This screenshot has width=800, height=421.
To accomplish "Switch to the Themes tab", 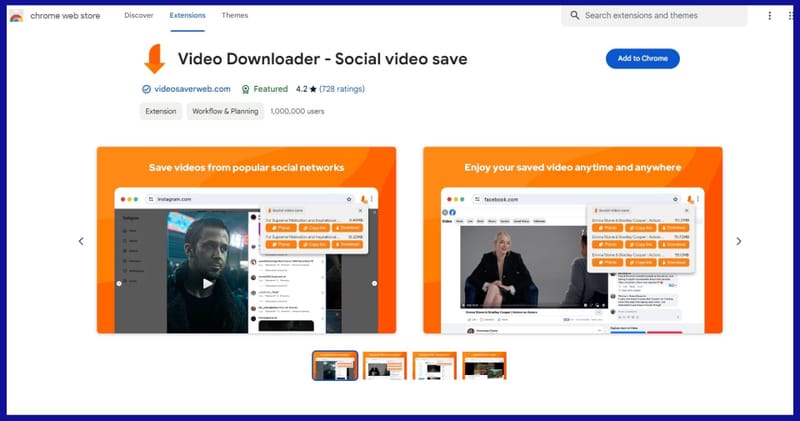I will tap(235, 16).
